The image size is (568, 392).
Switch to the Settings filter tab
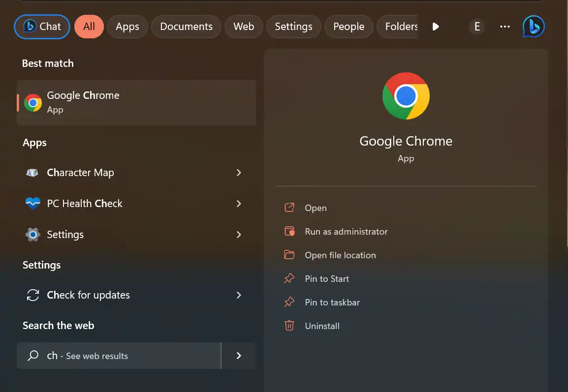[x=293, y=27]
